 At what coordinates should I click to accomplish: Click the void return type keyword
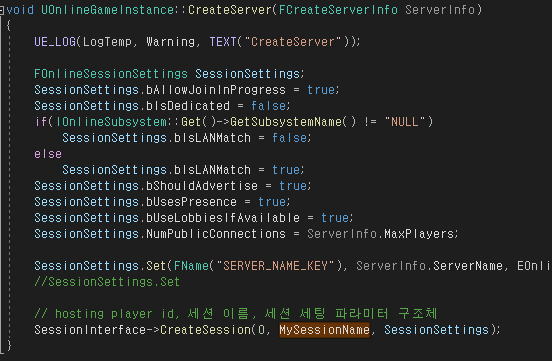point(20,10)
